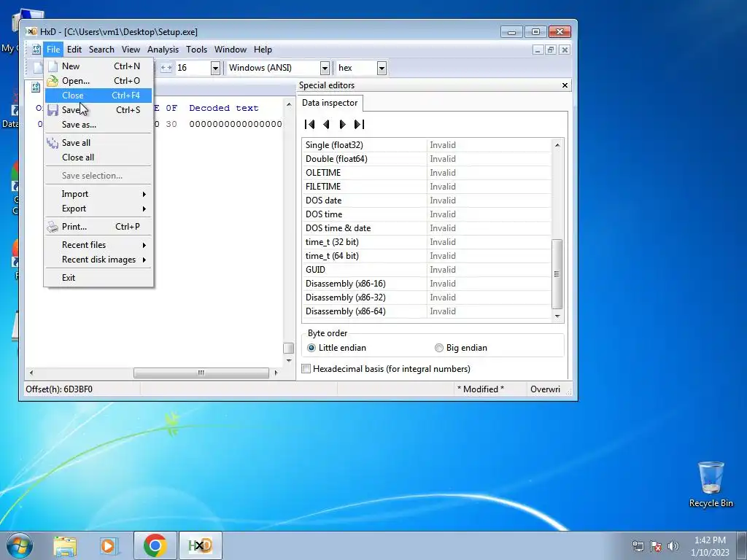This screenshot has width=747, height=560.
Task: Click hex view scroll left arrow
Action: point(31,373)
